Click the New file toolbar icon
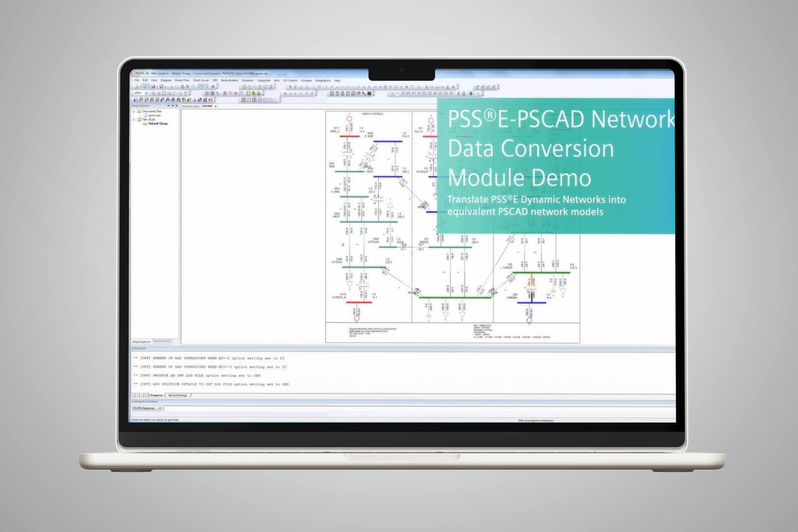This screenshot has height=532, width=798. coord(136,86)
